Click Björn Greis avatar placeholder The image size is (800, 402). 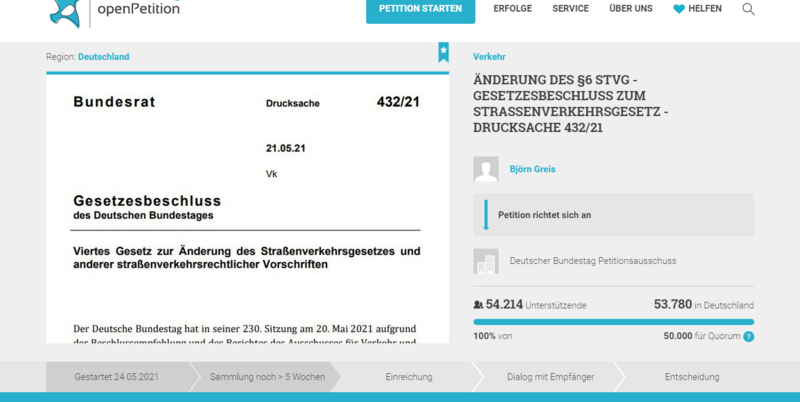tap(486, 169)
